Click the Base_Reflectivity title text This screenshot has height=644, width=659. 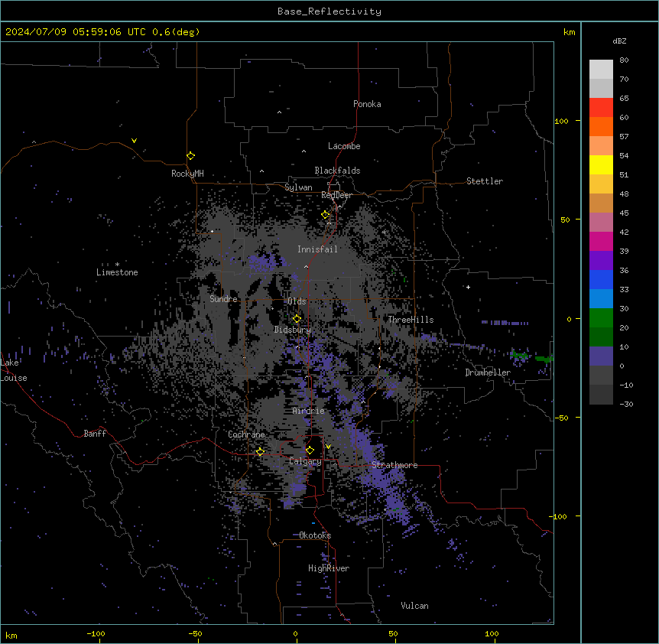pyautogui.click(x=329, y=11)
